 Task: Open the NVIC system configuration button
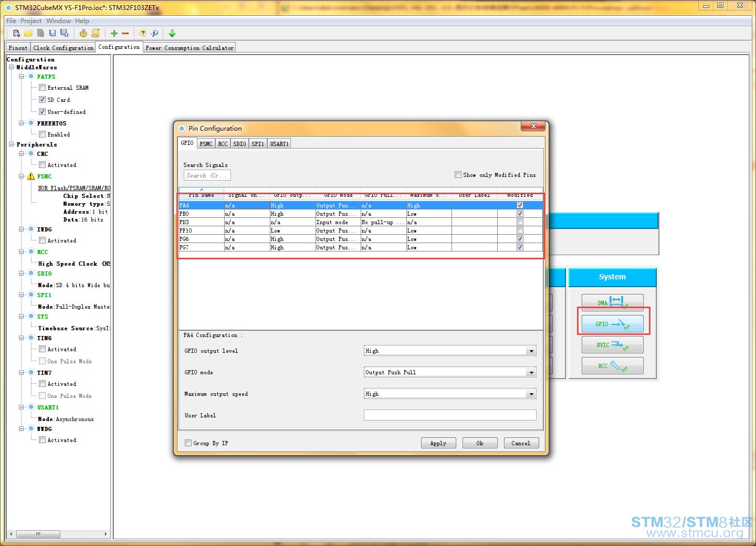tap(612, 345)
